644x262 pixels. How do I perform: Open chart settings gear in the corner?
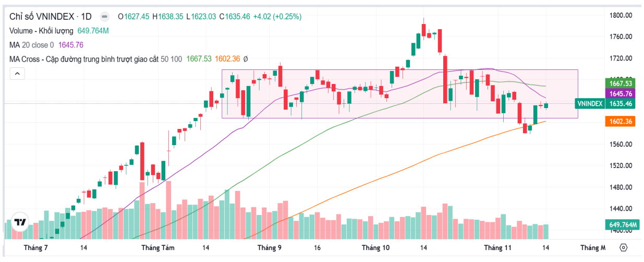(x=624, y=248)
